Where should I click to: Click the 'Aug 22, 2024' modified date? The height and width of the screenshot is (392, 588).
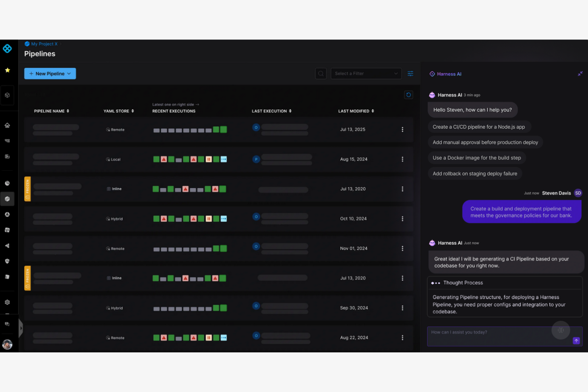pyautogui.click(x=354, y=338)
